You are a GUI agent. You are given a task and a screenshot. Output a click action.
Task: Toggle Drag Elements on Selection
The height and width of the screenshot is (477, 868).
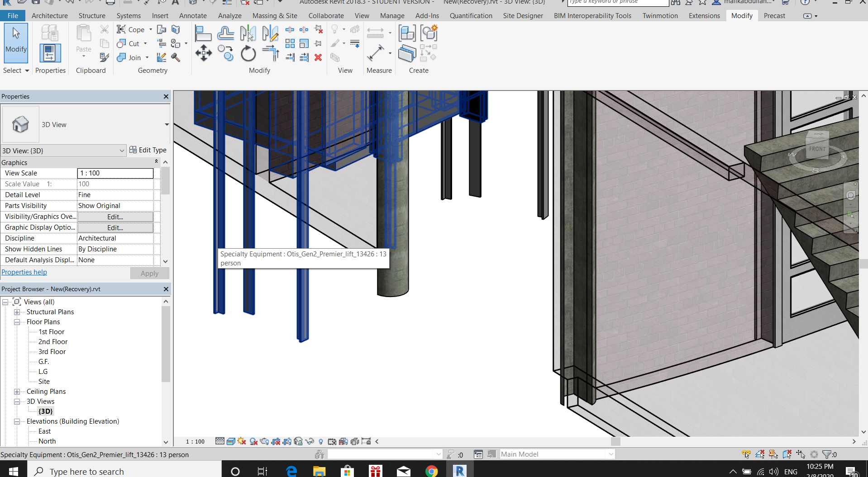(x=801, y=454)
